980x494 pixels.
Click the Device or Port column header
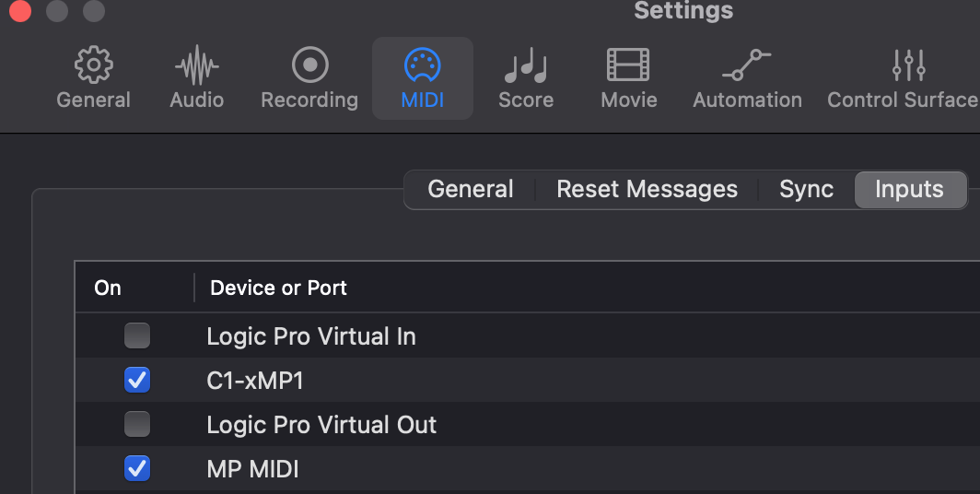(278, 288)
